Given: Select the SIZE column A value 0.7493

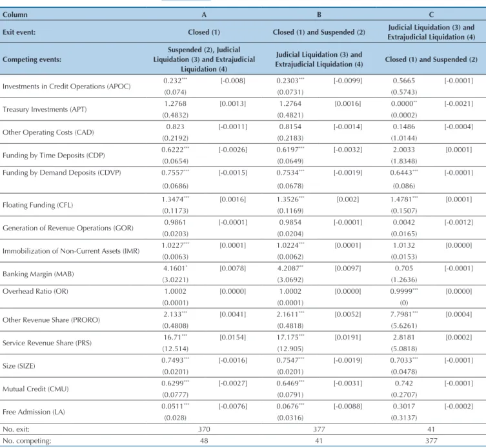Looking at the screenshot, I should [x=175, y=360].
